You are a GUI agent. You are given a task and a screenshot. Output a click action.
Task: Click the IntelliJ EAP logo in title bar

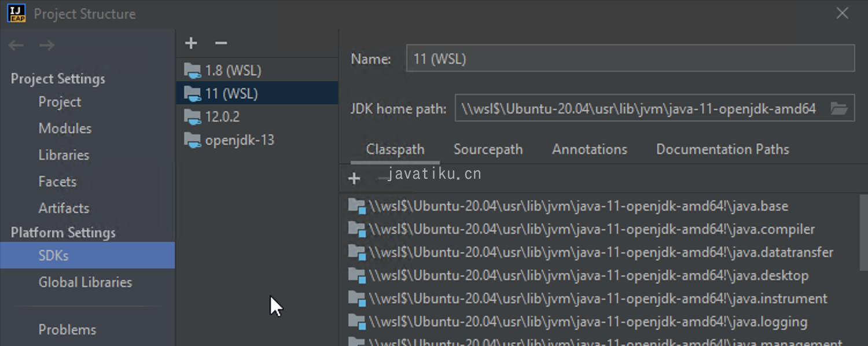click(16, 13)
